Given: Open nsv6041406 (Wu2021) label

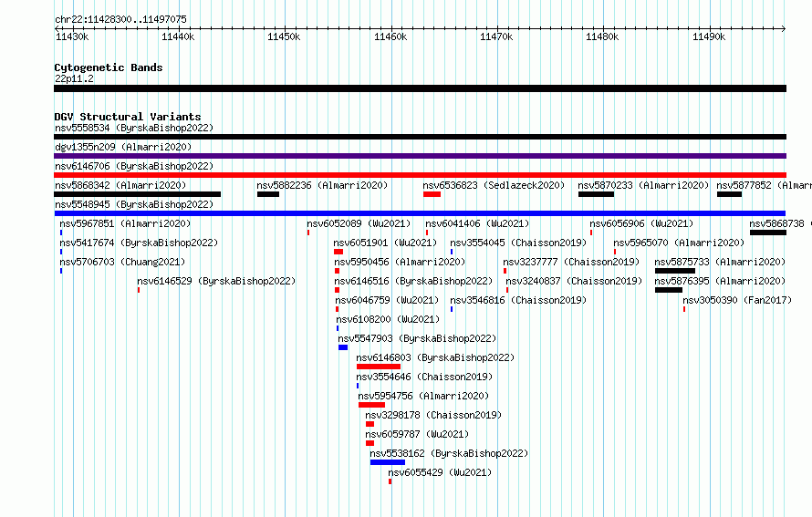Looking at the screenshot, I should 477,223.
